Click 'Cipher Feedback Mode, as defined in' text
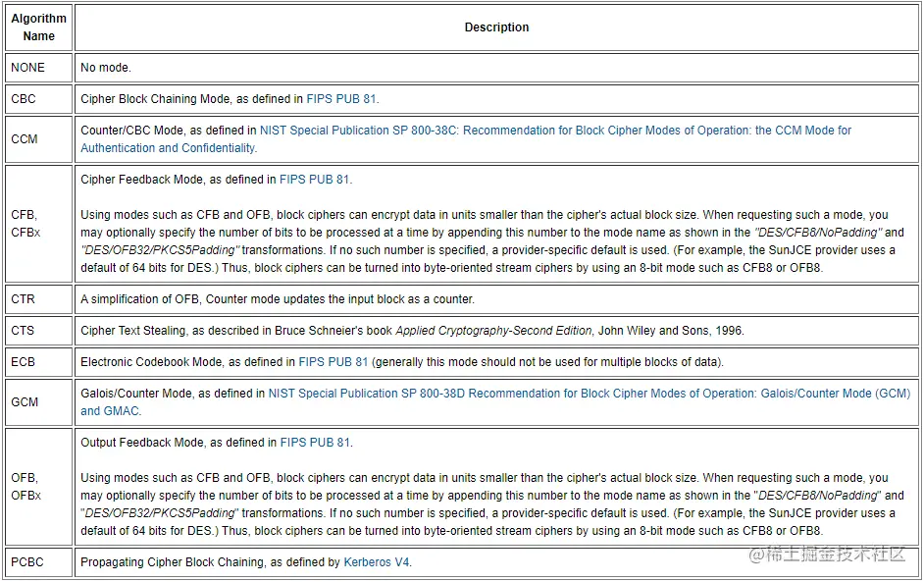The height and width of the screenshot is (582, 924). (179, 180)
